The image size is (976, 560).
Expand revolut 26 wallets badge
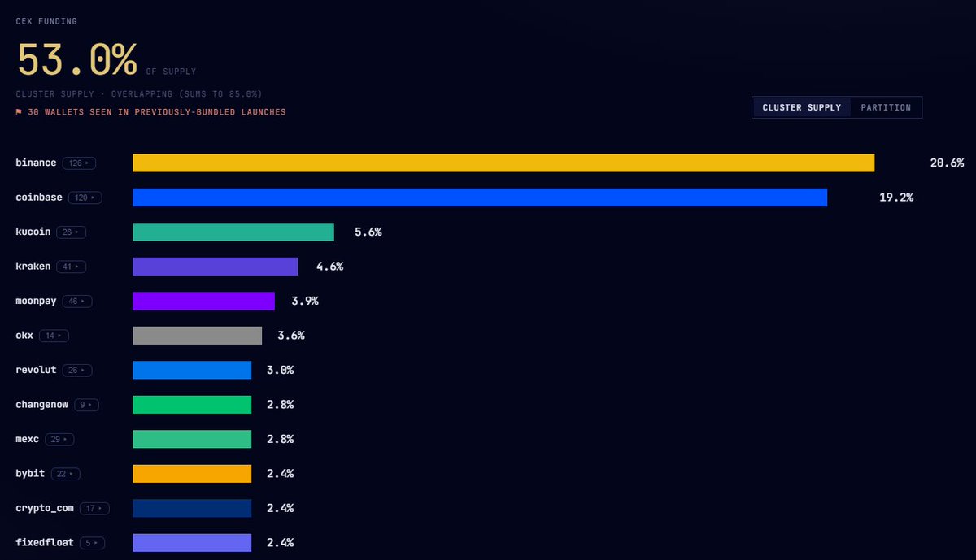pos(77,370)
